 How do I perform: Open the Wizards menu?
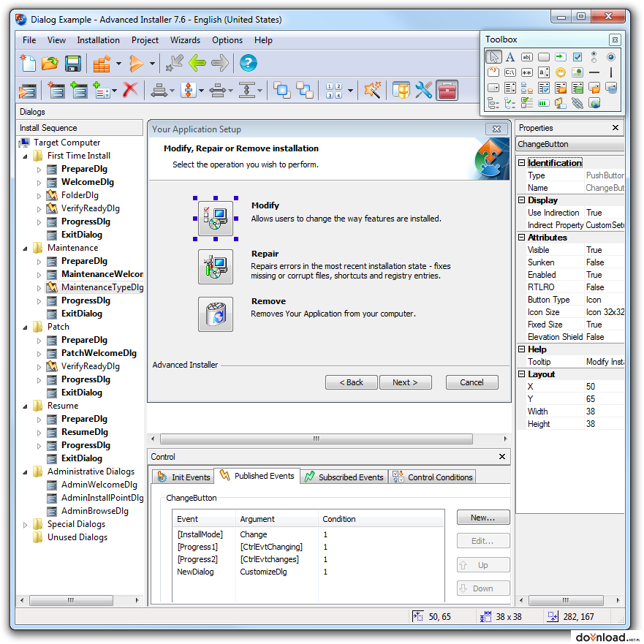coord(185,40)
